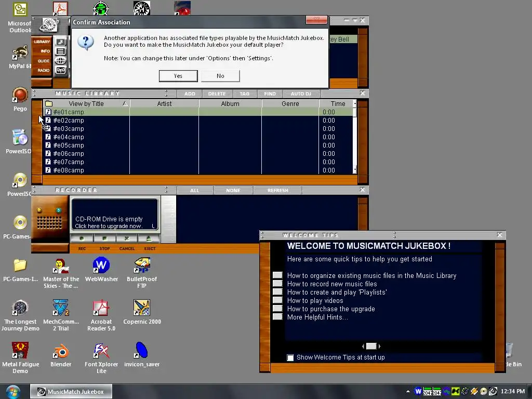
Task: Click the Winamp lightning tray icon
Action: [x=474, y=391]
